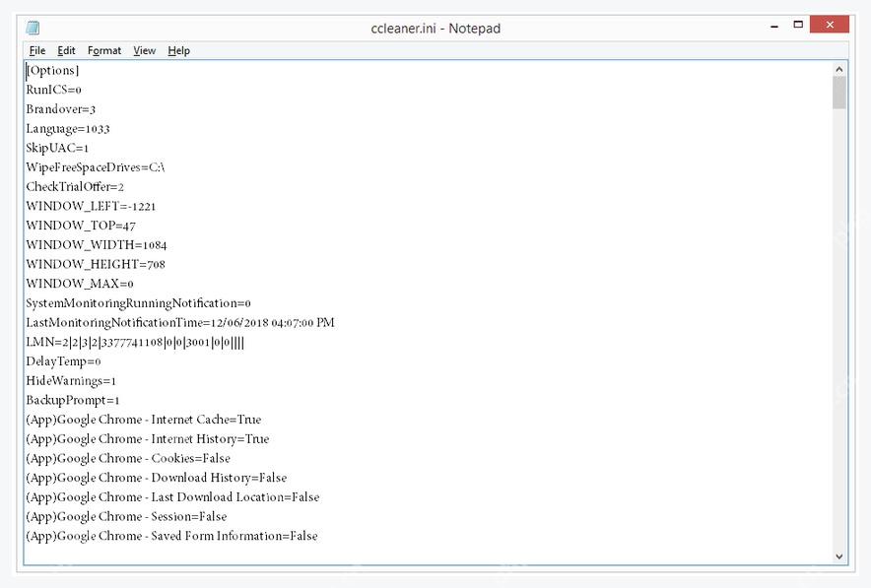Minimize the Notepad window
Image resolution: width=871 pixels, height=588 pixels.
pos(774,26)
